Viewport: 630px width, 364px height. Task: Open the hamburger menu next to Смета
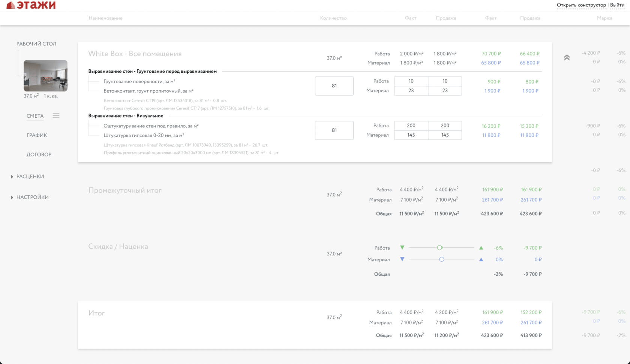point(56,116)
